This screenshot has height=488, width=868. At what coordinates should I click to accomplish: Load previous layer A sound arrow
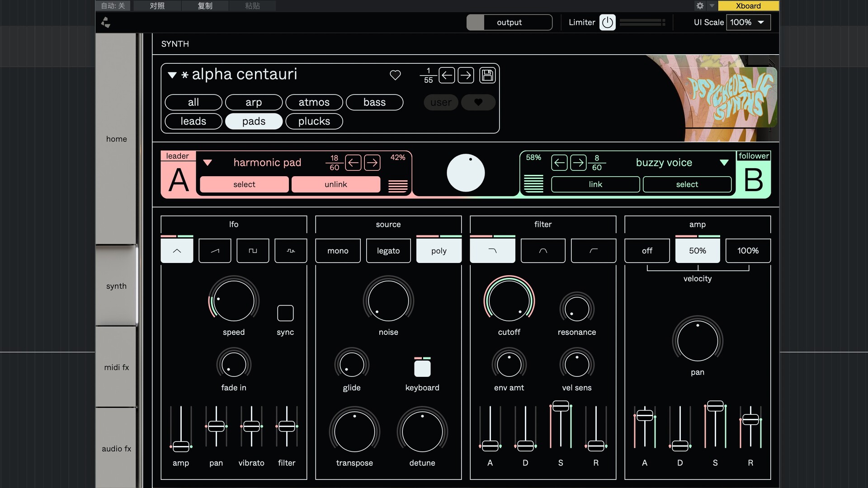point(353,163)
